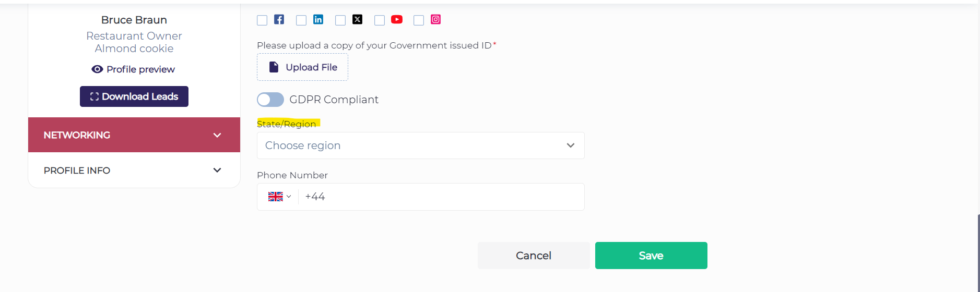Check the LinkedIn checkbox
The image size is (980, 292).
tap(301, 20)
